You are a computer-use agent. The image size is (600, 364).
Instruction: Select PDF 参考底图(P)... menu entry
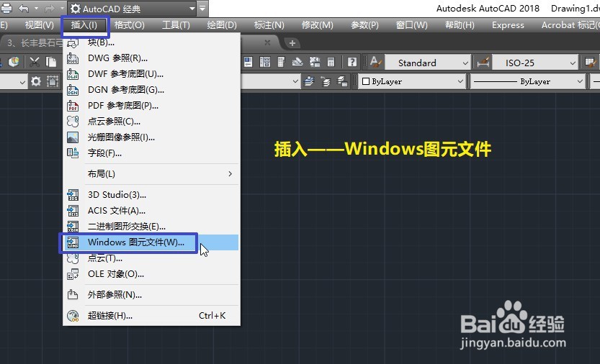151,106
